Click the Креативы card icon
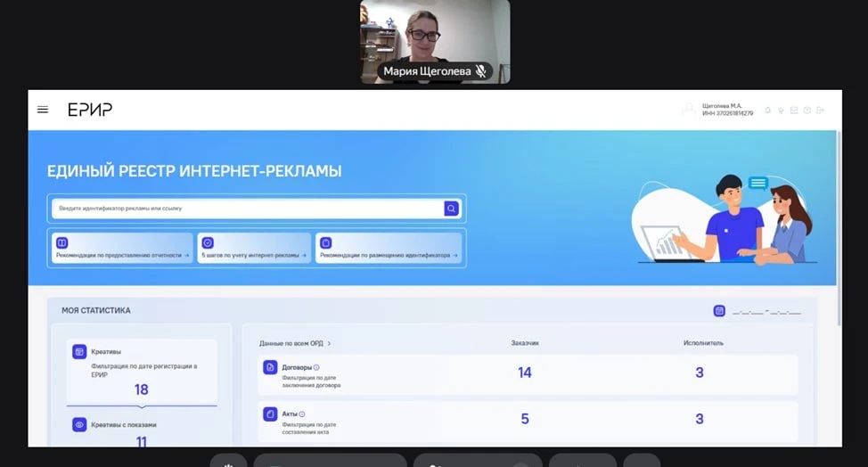 pos(79,351)
